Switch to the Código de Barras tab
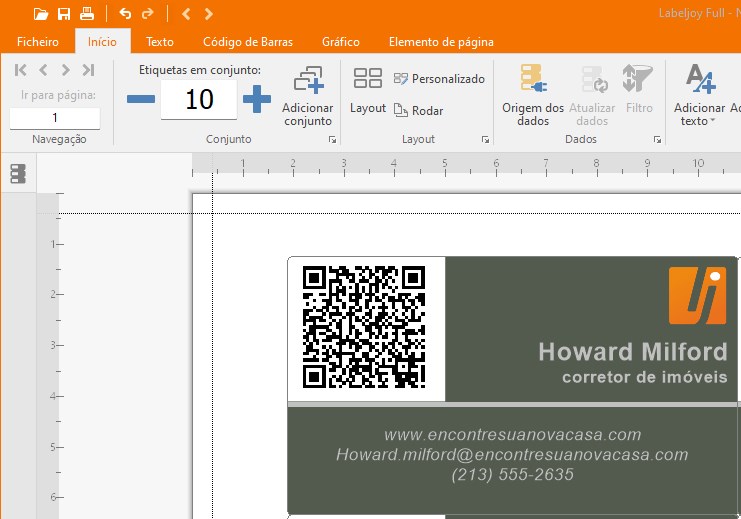This screenshot has height=519, width=741. tap(248, 42)
